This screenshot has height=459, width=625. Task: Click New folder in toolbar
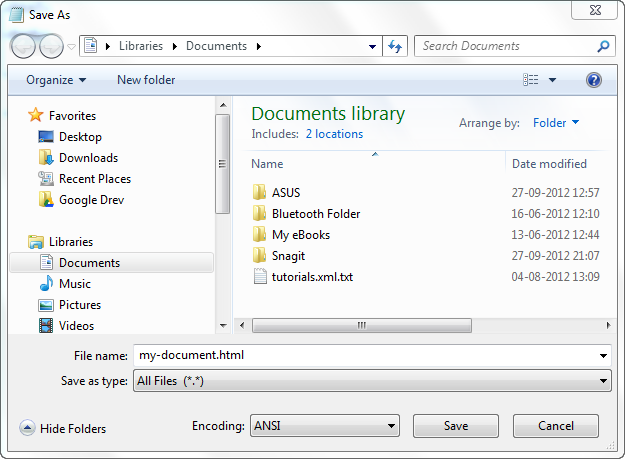click(146, 80)
